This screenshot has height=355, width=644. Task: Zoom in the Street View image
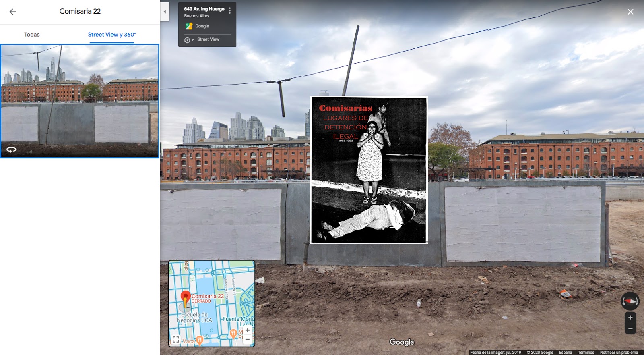pyautogui.click(x=630, y=318)
